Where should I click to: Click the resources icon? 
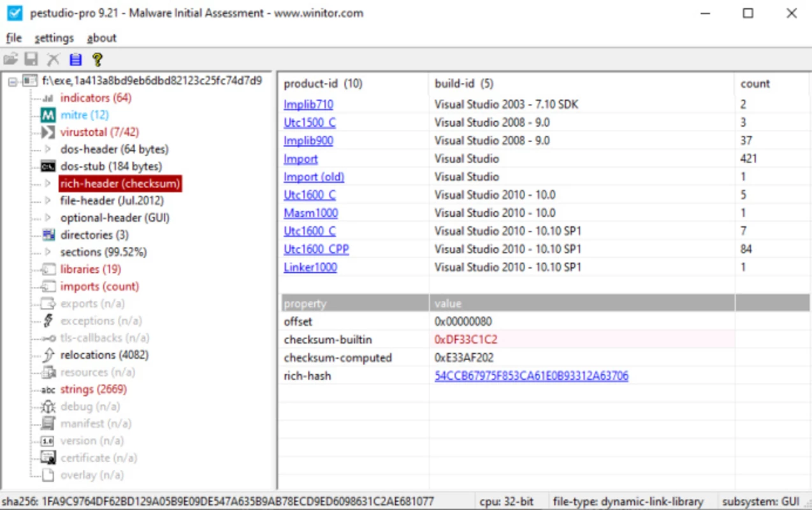tap(48, 372)
